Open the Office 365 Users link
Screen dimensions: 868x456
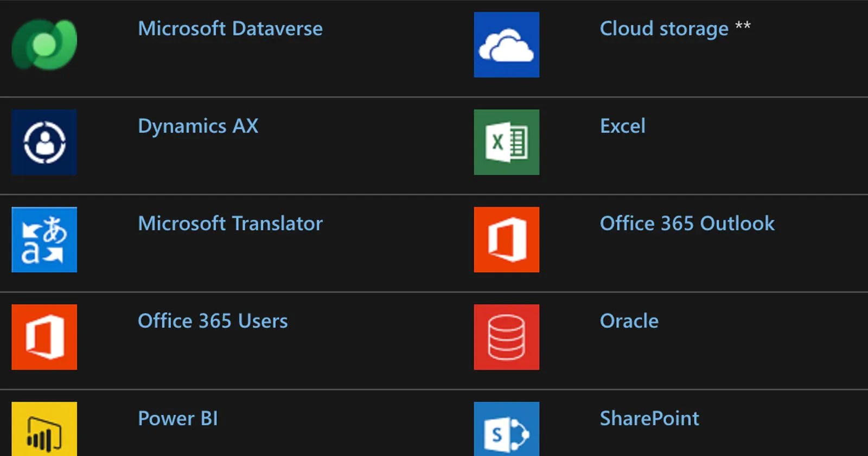[x=213, y=321]
